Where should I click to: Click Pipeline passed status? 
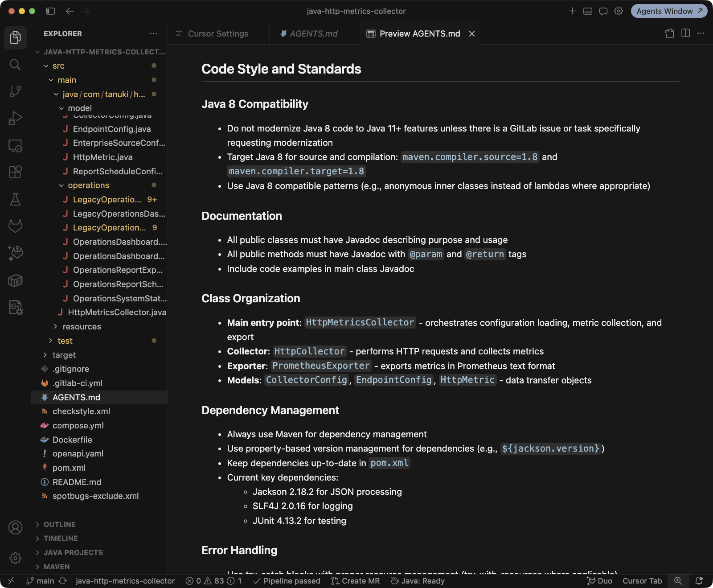pos(287,581)
